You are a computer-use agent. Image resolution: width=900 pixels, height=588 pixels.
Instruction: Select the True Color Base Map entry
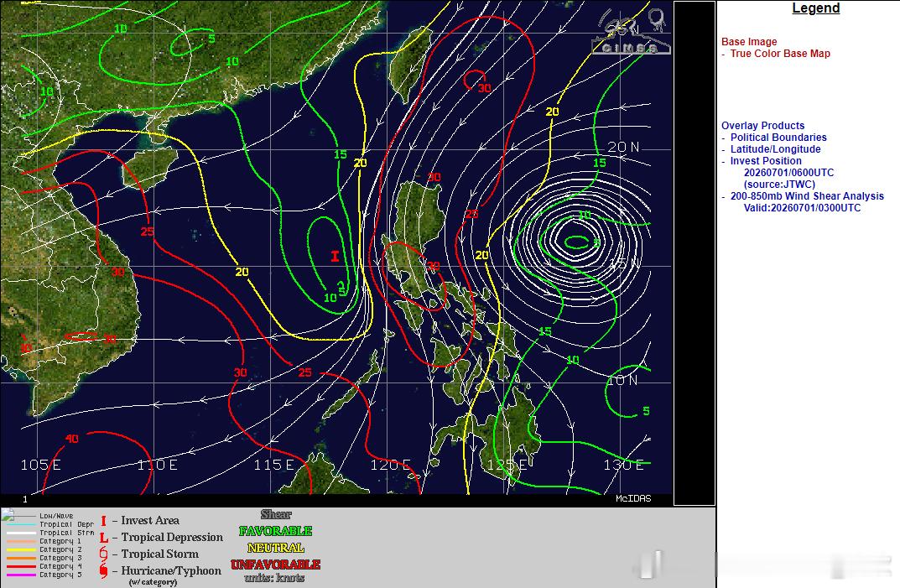pos(779,54)
